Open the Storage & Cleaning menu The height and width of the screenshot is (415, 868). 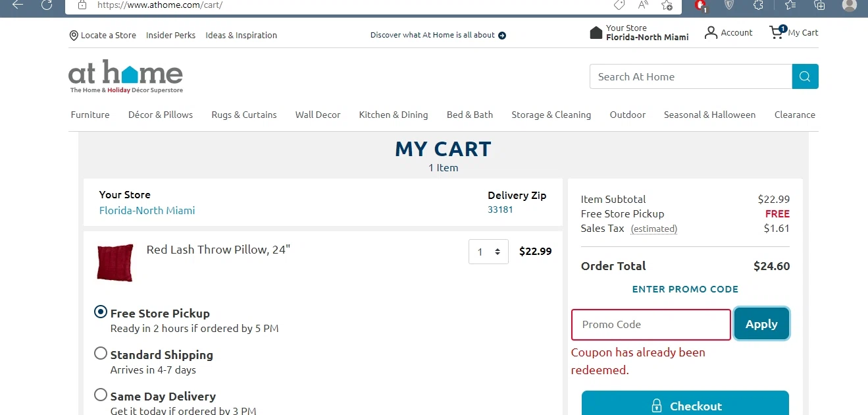(x=551, y=115)
